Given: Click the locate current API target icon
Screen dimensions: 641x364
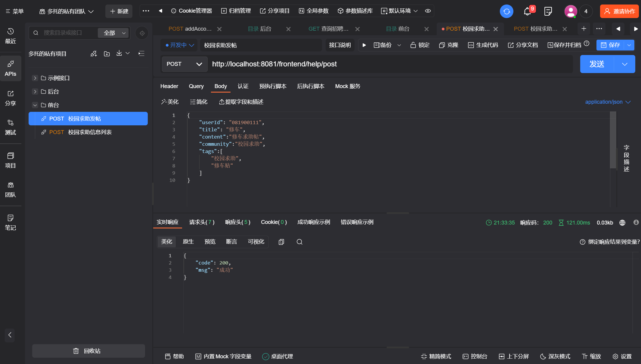Looking at the screenshot, I should 142,33.
